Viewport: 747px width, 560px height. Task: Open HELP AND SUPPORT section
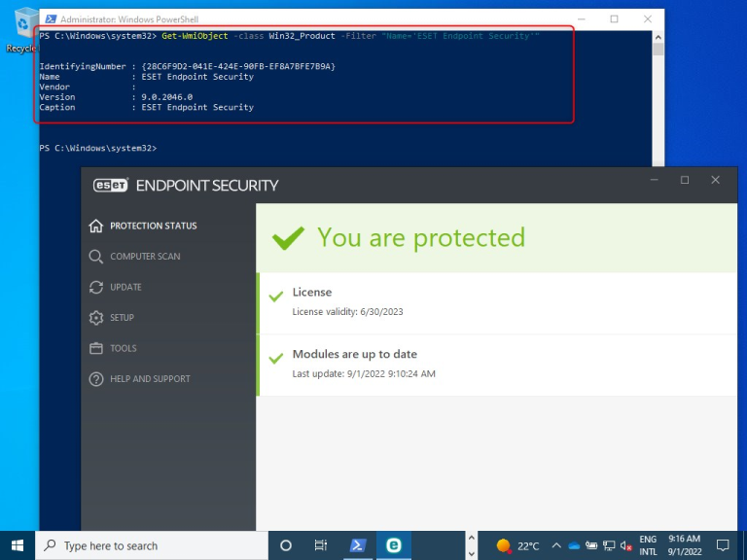tap(150, 379)
